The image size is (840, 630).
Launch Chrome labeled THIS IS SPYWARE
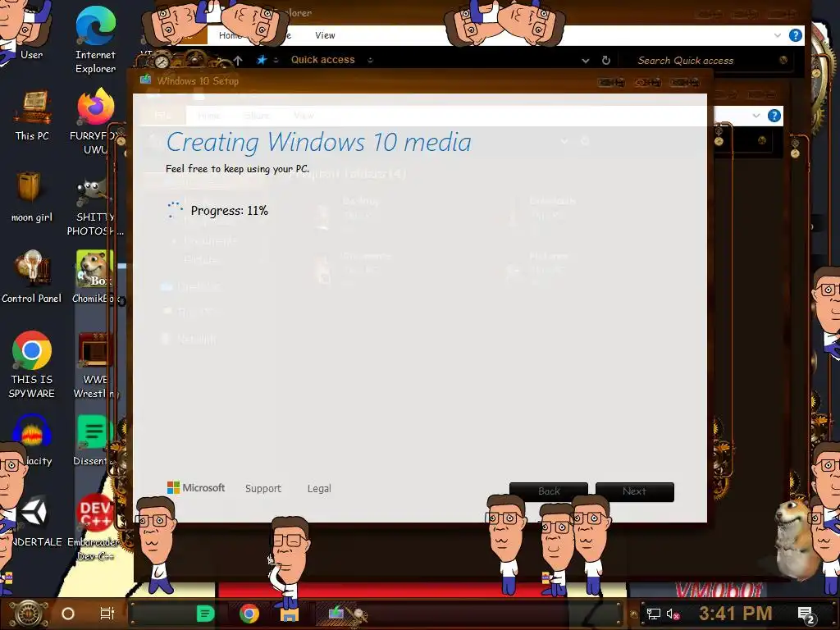pyautogui.click(x=32, y=364)
